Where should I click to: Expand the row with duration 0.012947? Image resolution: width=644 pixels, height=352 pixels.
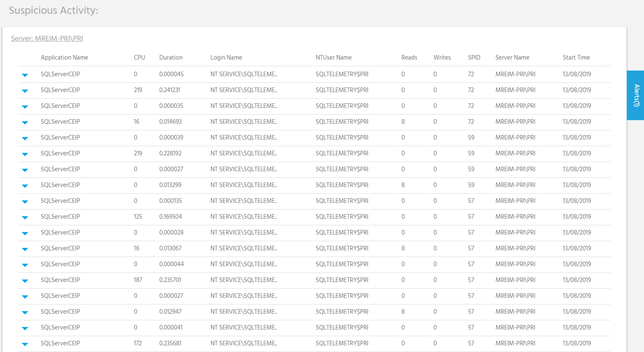click(25, 312)
